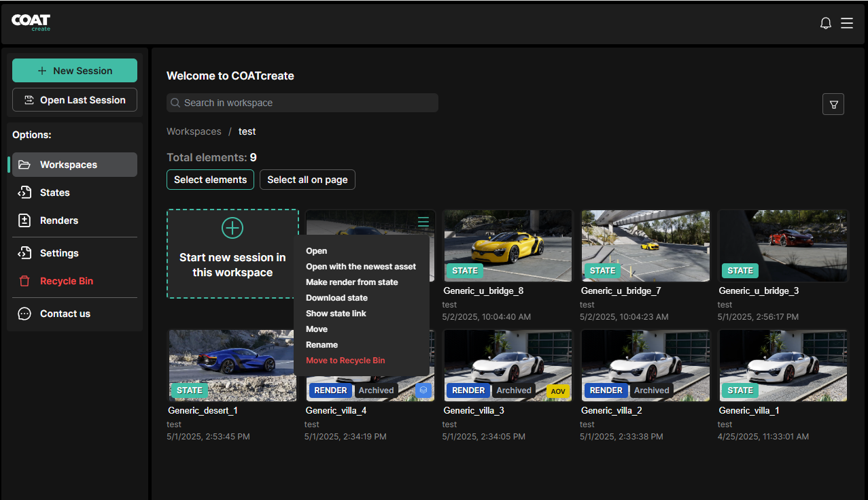
Task: Toggle the card menu icon above context menu
Action: pyautogui.click(x=423, y=222)
